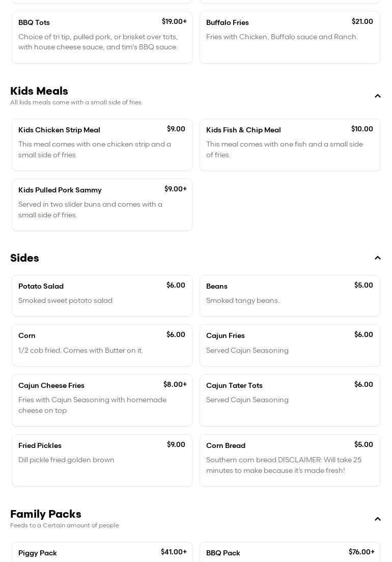The image size is (392, 562).
Task: Open the Piggy Pack family pack
Action: pyautogui.click(x=102, y=552)
